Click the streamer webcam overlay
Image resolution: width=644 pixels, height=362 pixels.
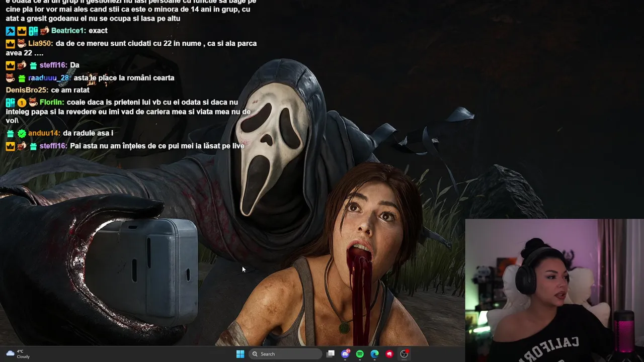coord(554,290)
